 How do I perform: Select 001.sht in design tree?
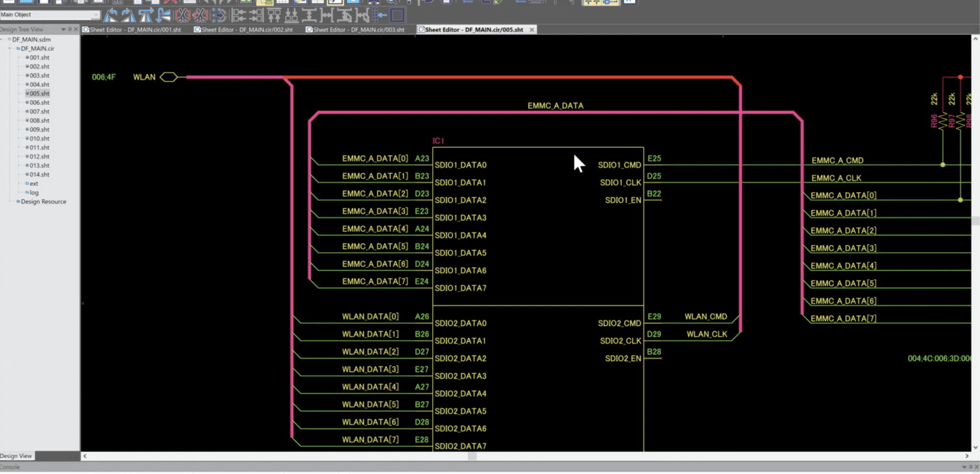click(x=39, y=58)
